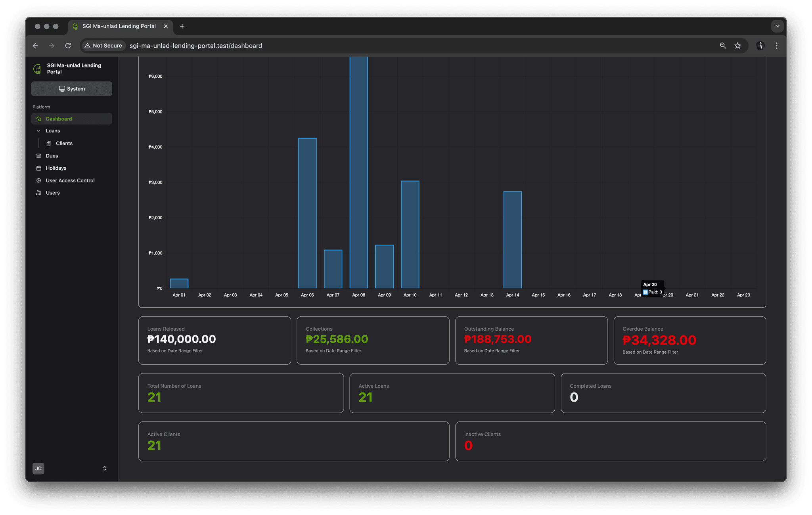Click the Apr 08 tallest bar
The image size is (812, 515).
pyautogui.click(x=359, y=172)
